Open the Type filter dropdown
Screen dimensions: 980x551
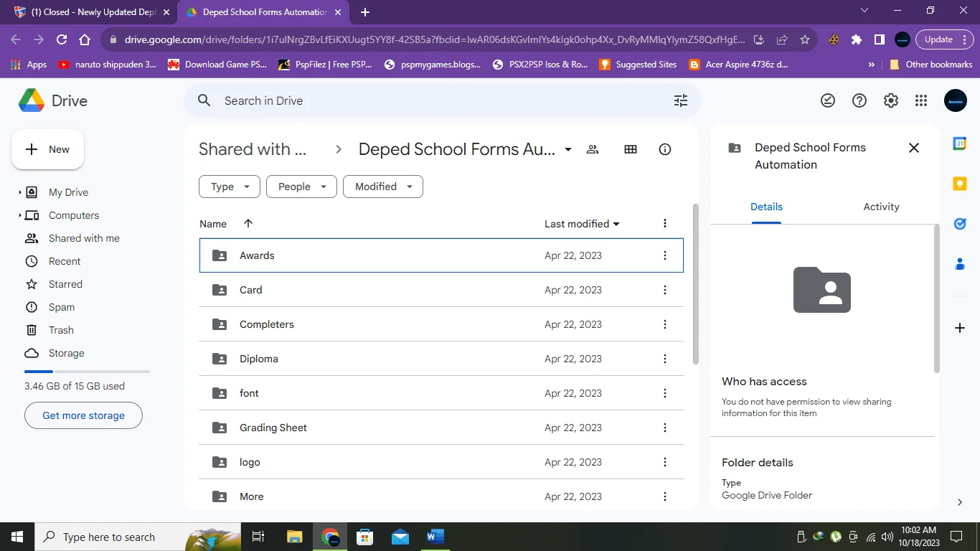click(230, 187)
